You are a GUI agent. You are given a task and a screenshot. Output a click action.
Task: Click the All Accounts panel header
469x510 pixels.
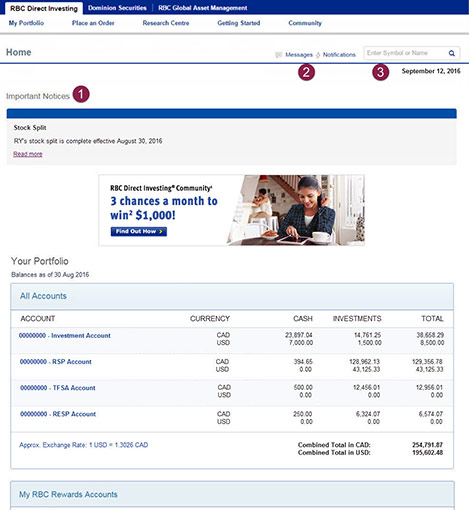coord(232,296)
